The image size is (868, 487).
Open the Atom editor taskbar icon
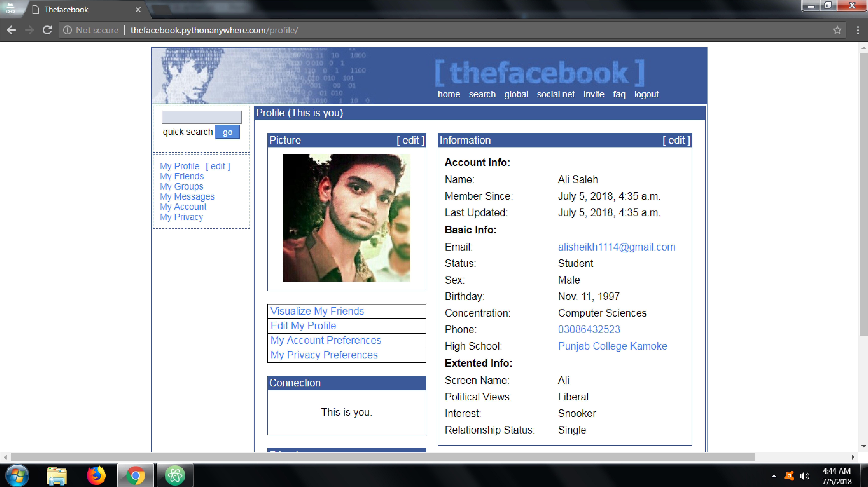pos(175,475)
